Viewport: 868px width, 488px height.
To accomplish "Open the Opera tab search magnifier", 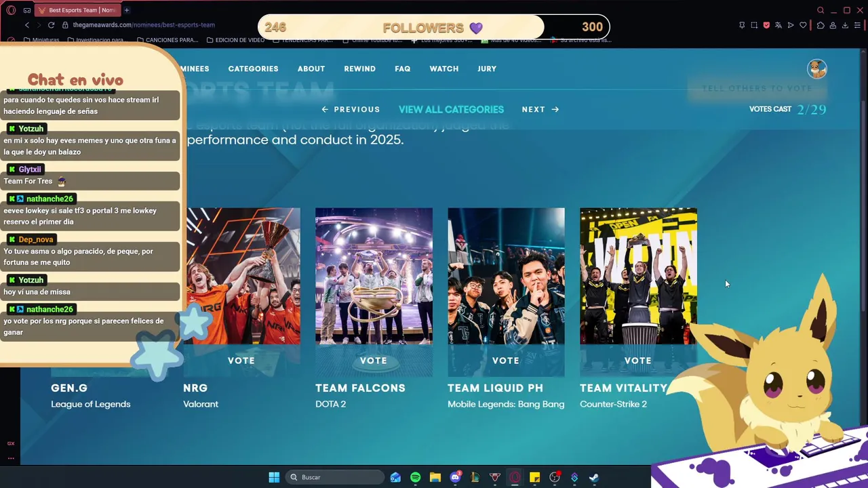I will tap(821, 10).
